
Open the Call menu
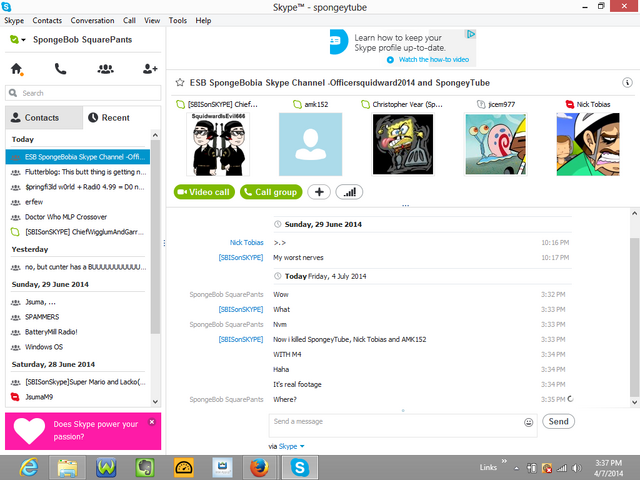tap(129, 20)
